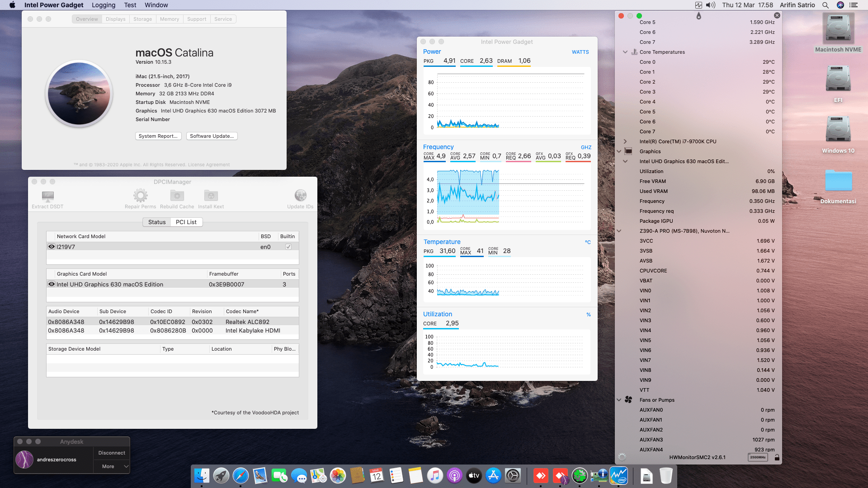The image size is (868, 488).
Task: Select Windows 10 drive on desktop
Action: click(838, 129)
